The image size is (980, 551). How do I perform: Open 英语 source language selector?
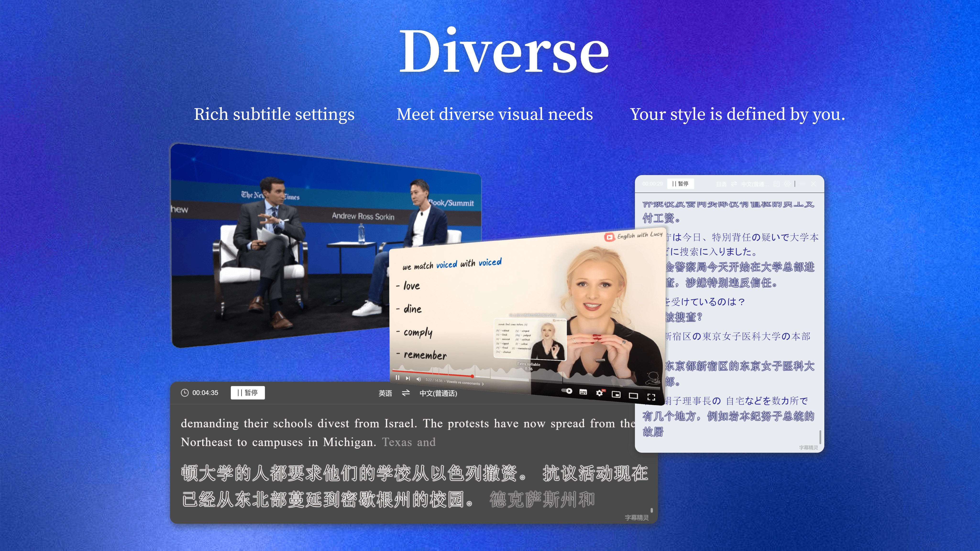click(385, 393)
